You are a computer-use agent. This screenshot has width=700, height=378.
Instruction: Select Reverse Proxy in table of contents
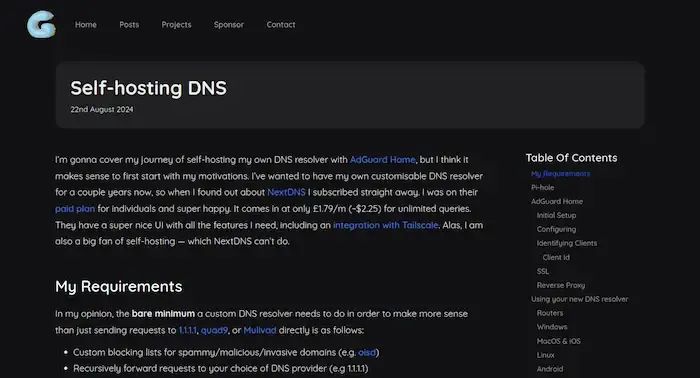[561, 285]
